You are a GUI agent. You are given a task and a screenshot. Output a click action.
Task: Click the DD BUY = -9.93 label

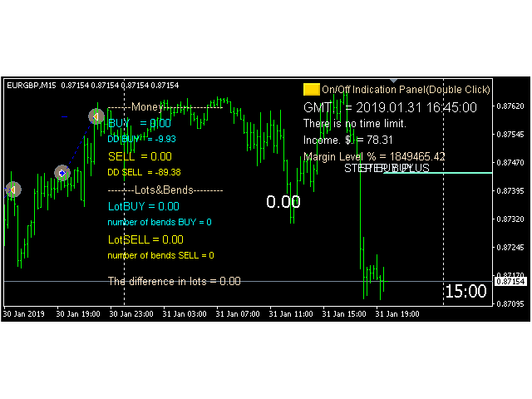pyautogui.click(x=142, y=139)
